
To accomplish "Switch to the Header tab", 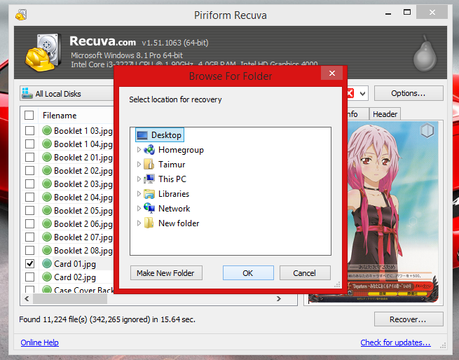I will [x=385, y=114].
